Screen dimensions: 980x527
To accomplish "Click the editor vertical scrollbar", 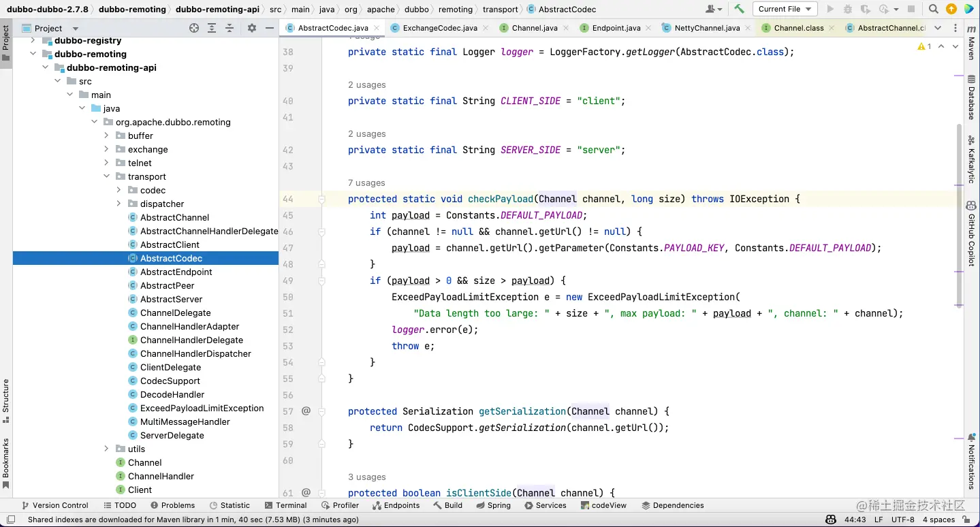I will (x=960, y=214).
